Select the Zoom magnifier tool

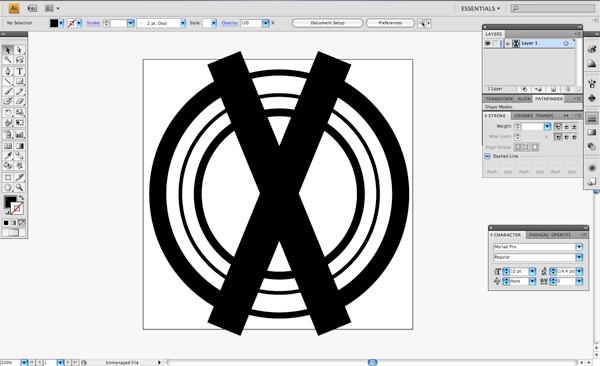[x=20, y=187]
